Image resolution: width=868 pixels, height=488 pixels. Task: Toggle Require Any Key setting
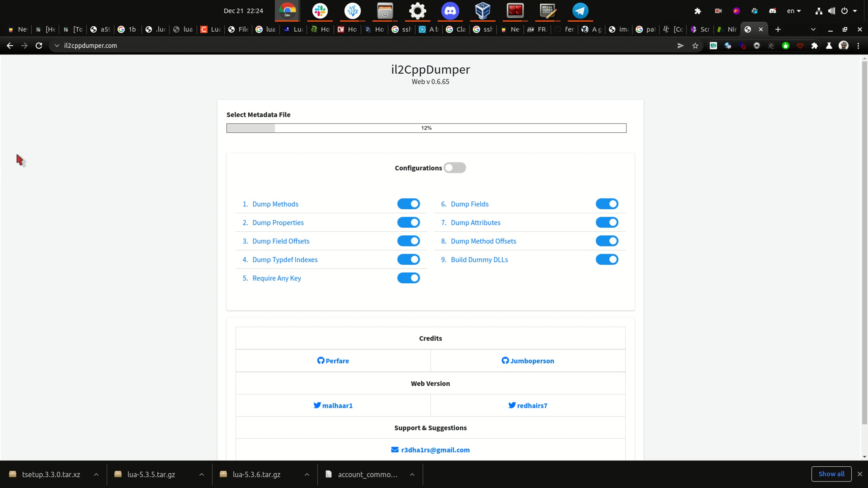(409, 278)
